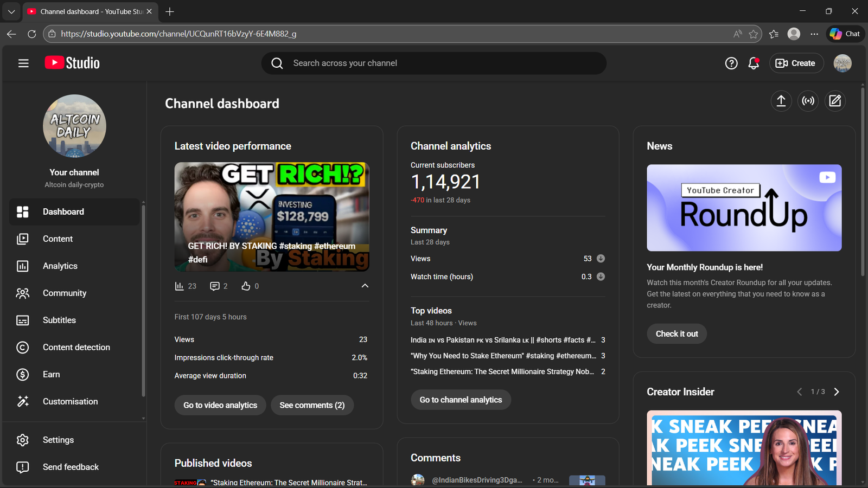Viewport: 868px width, 488px height.
Task: Open the Earn sidebar item
Action: [52, 374]
